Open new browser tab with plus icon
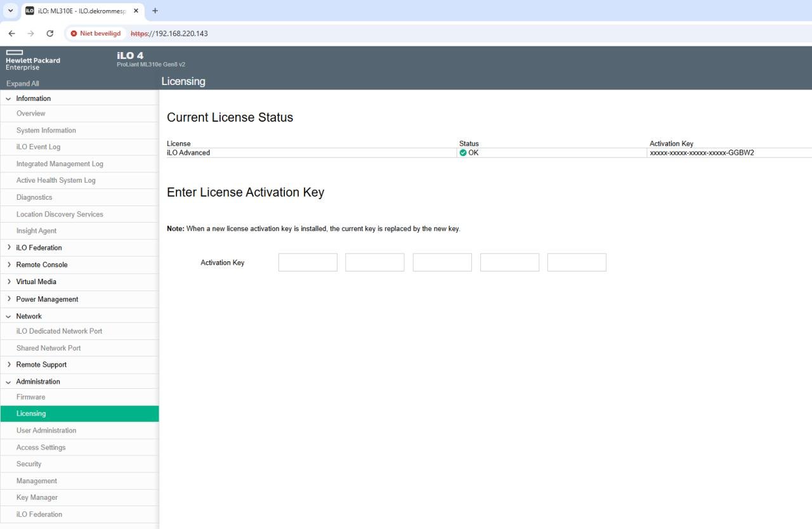The height and width of the screenshot is (529, 812). pos(155,11)
